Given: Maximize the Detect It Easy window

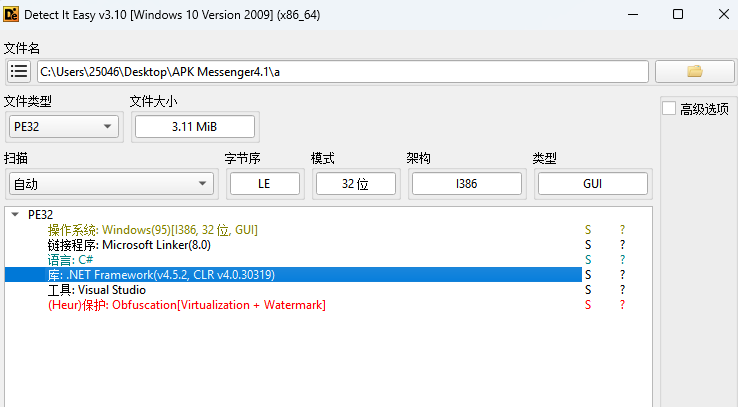Looking at the screenshot, I should (678, 15).
